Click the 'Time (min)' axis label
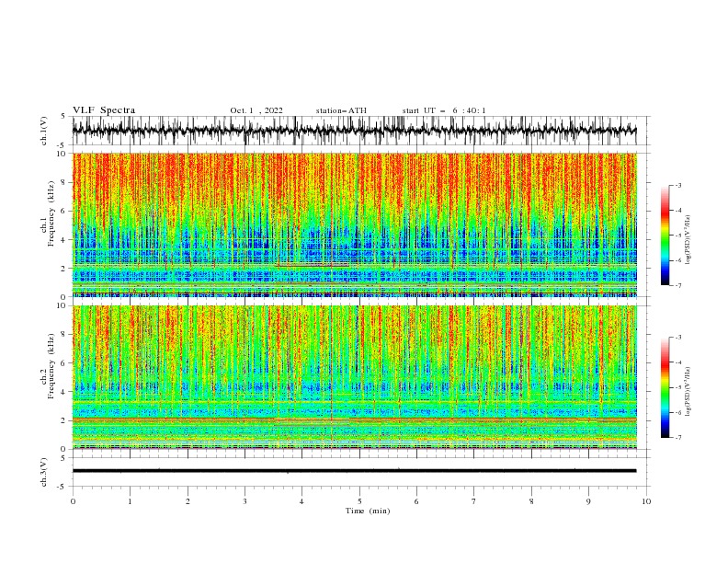 (x=368, y=511)
